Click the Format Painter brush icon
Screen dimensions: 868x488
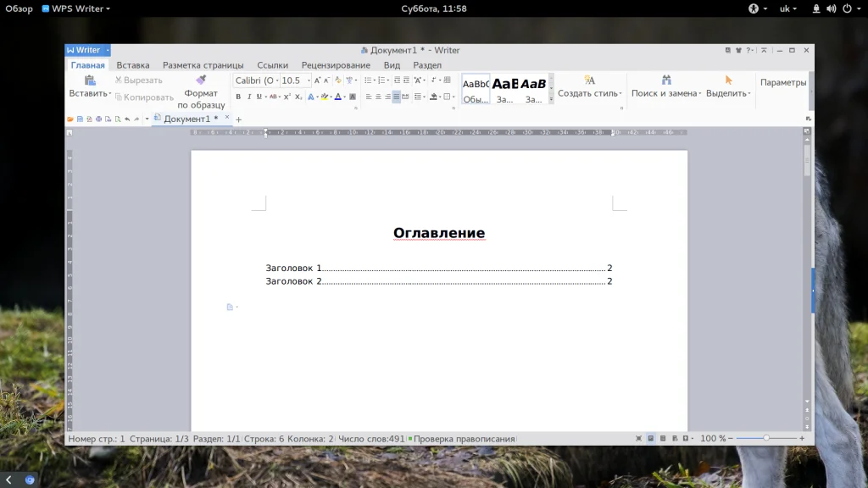[x=201, y=80]
